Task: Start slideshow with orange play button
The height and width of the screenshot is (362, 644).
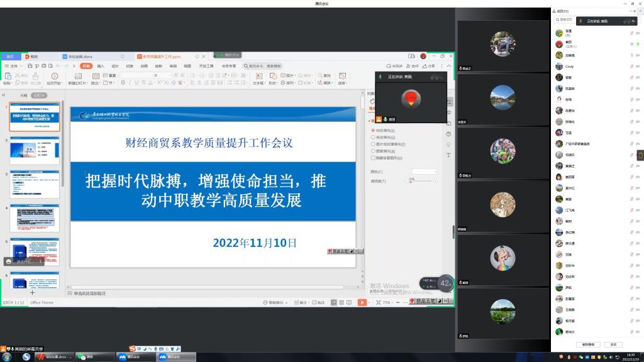Action: pyautogui.click(x=362, y=302)
